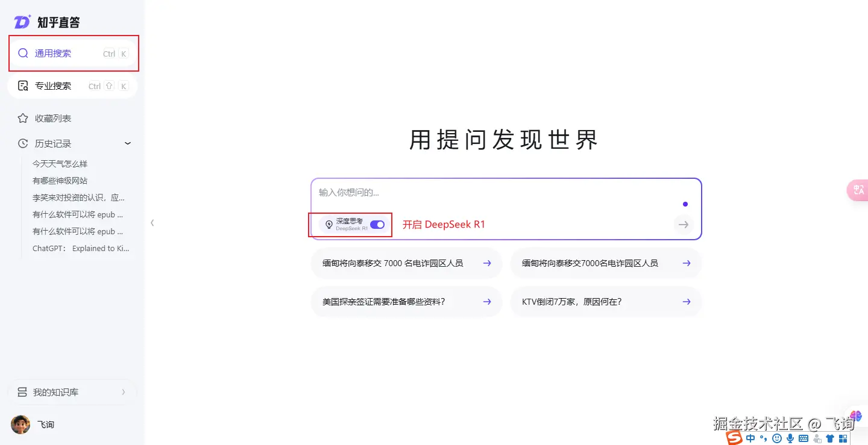Open the Sogou toolbox grid icon

coord(843,438)
